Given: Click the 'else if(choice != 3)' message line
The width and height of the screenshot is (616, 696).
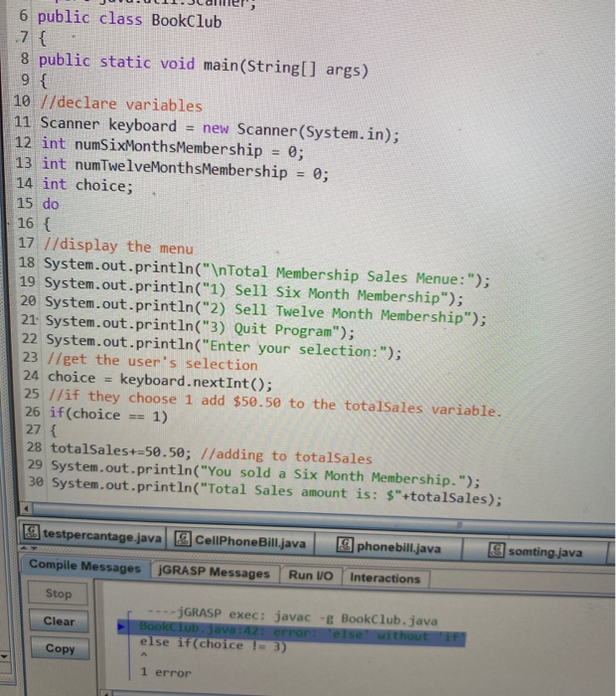Looking at the screenshot, I should click(214, 644).
